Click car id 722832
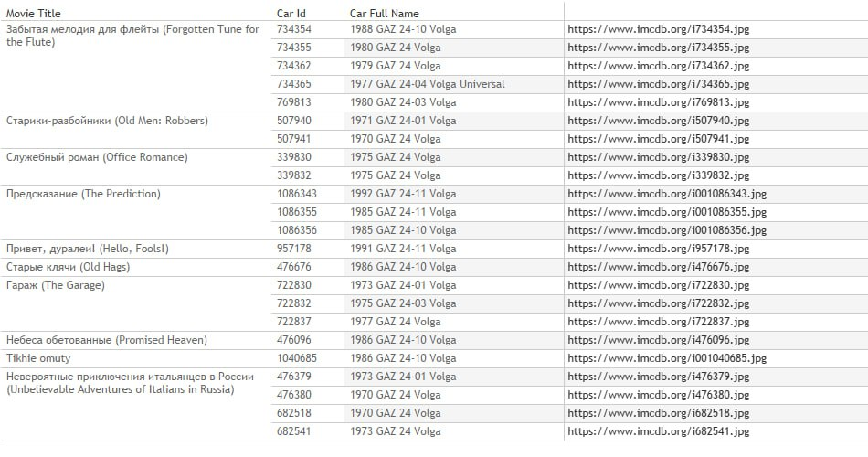 (294, 303)
